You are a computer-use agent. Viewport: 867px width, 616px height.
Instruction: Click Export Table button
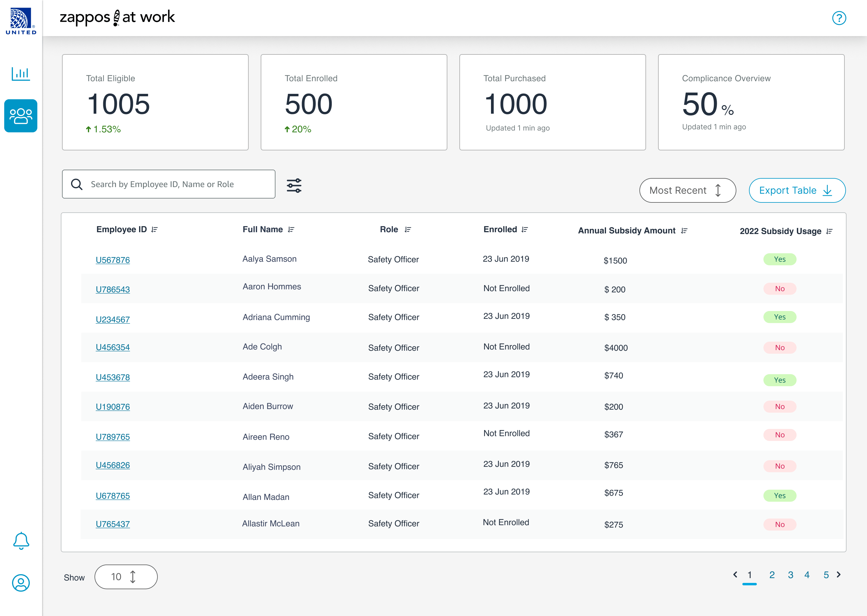click(x=797, y=190)
